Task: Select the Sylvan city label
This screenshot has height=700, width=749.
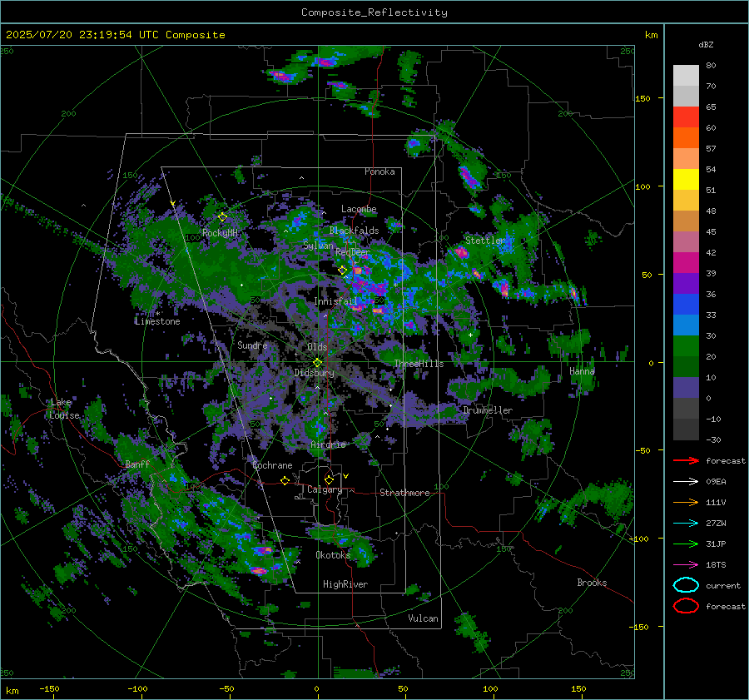Action: [318, 246]
